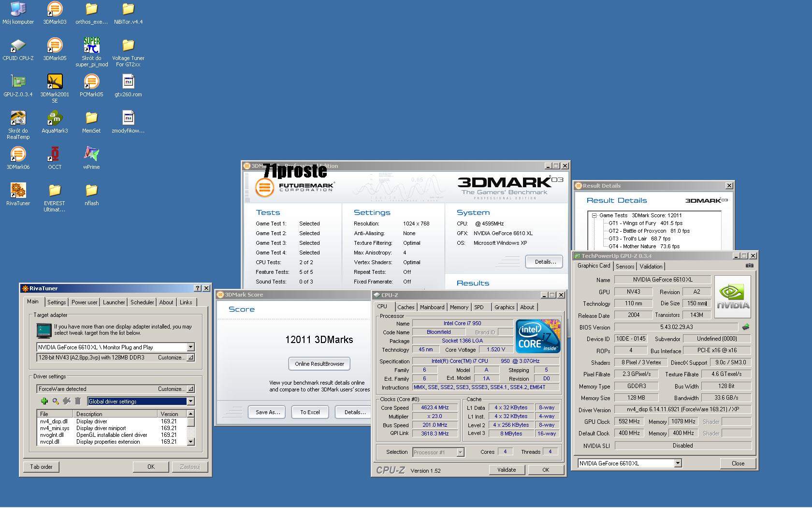Screen dimensions: 812x508
Task: Open the orthos_exe folder icon
Action: [x=91, y=13]
